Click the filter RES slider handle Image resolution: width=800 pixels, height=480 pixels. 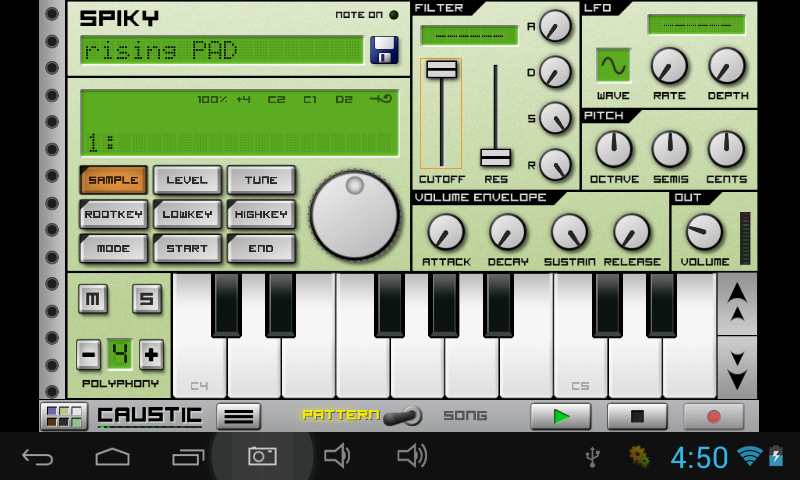click(x=495, y=158)
